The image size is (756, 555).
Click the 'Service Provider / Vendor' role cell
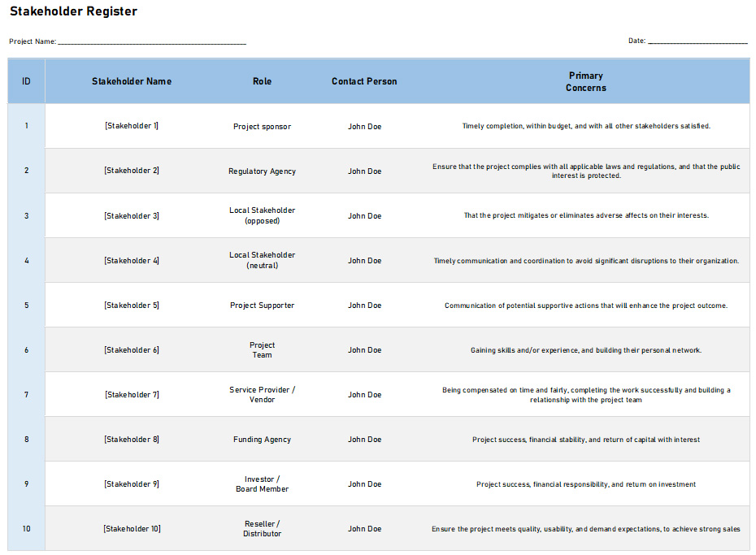[x=263, y=395]
